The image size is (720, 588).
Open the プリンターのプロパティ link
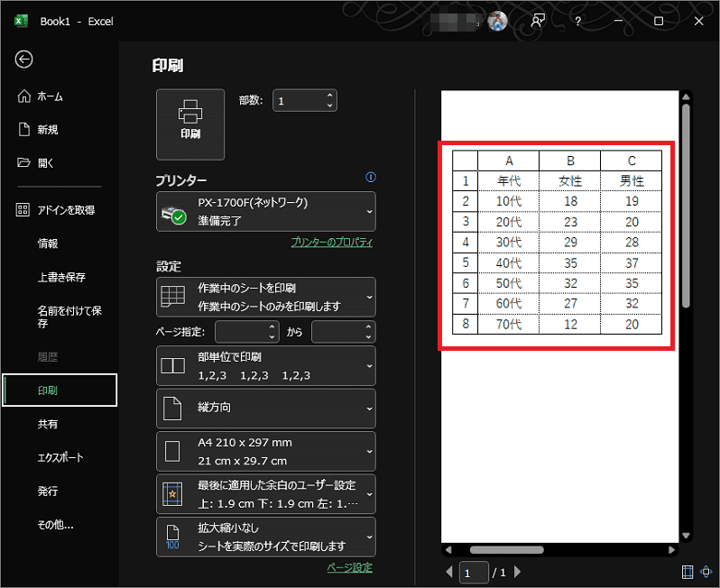(x=331, y=243)
